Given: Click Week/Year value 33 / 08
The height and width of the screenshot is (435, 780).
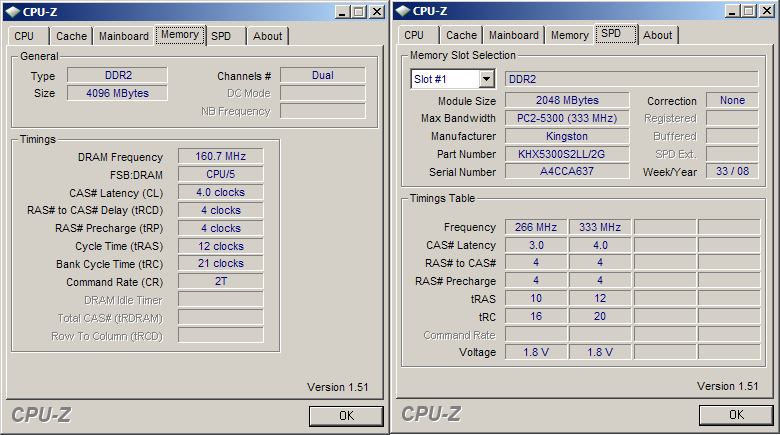Looking at the screenshot, I should click(732, 171).
